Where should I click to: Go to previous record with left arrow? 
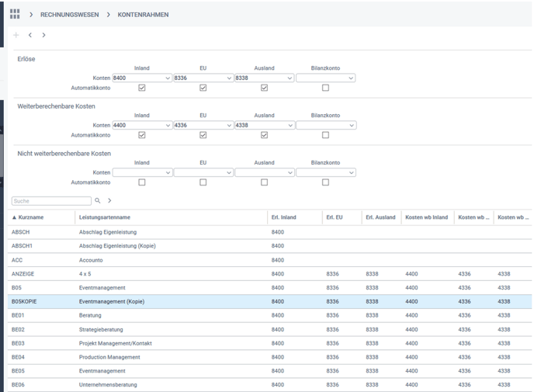[x=30, y=35]
